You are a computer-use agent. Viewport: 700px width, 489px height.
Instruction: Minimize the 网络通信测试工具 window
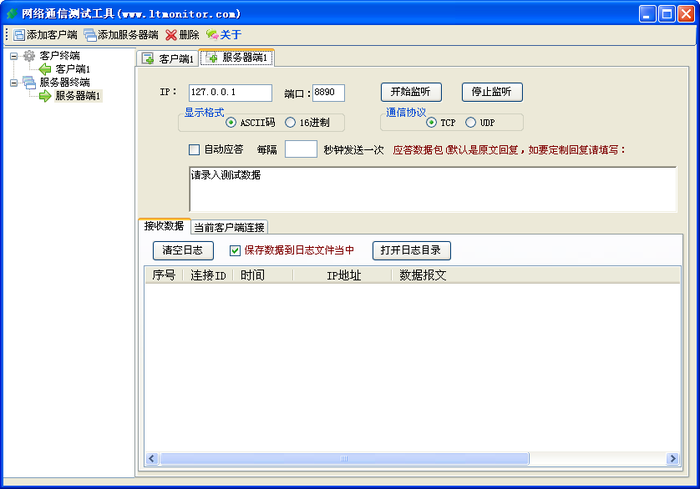pyautogui.click(x=647, y=14)
